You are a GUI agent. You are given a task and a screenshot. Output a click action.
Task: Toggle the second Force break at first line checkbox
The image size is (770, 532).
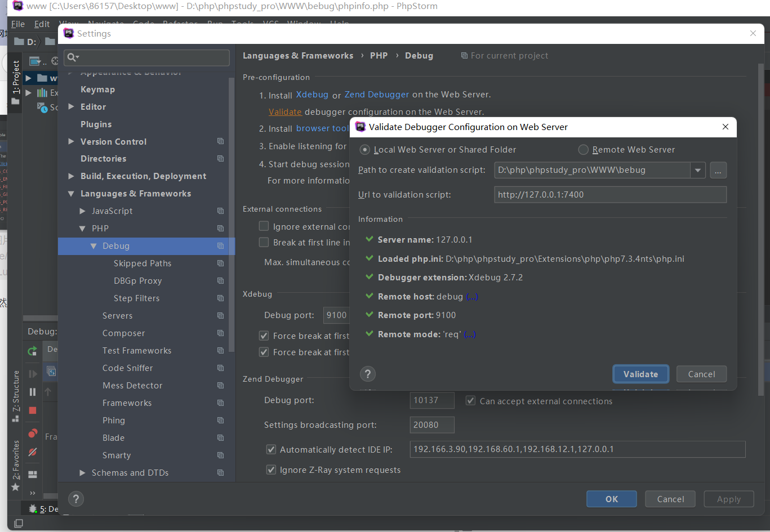pos(264,352)
